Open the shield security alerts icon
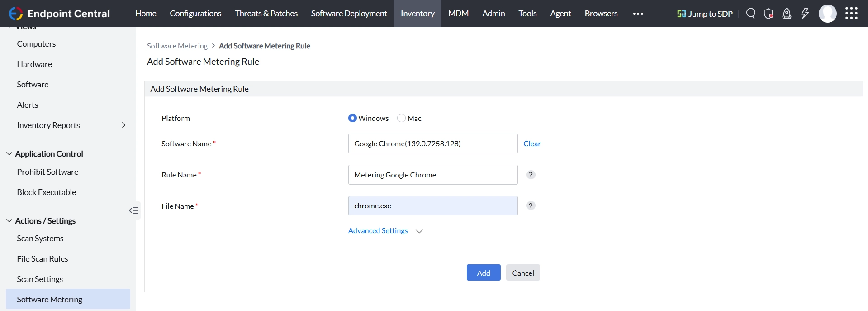 click(x=768, y=14)
